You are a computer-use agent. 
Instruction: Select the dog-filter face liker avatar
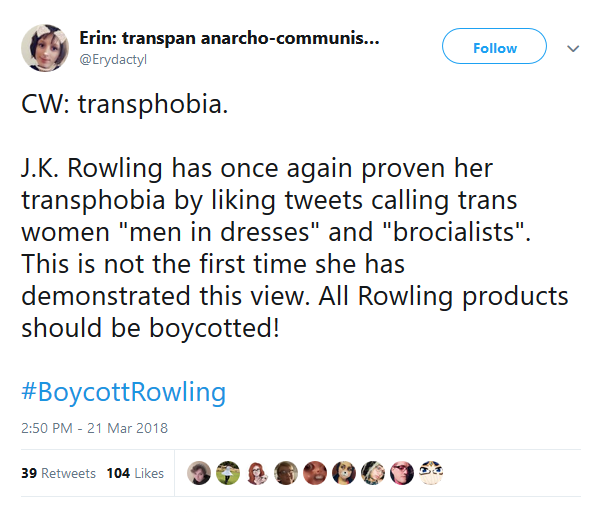tap(344, 473)
